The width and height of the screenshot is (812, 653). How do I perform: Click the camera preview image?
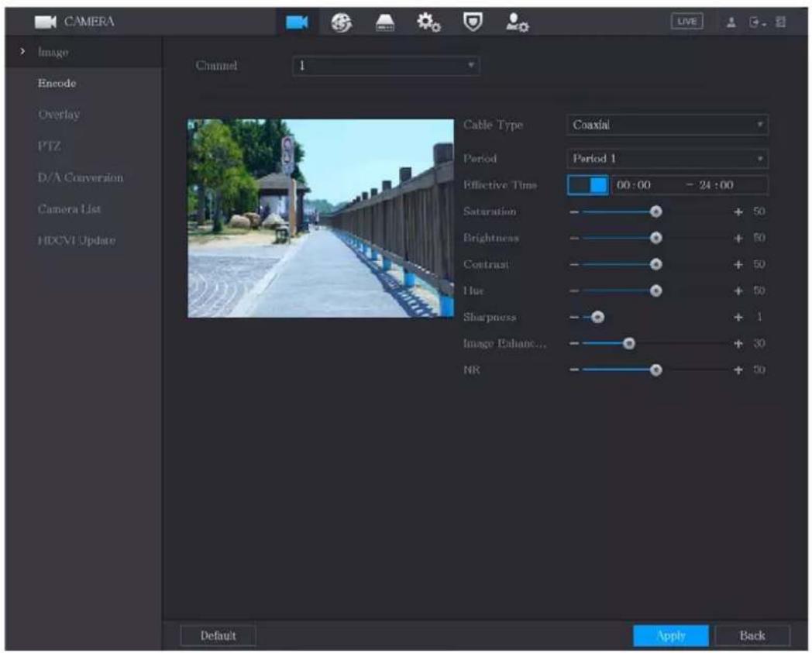(321, 218)
